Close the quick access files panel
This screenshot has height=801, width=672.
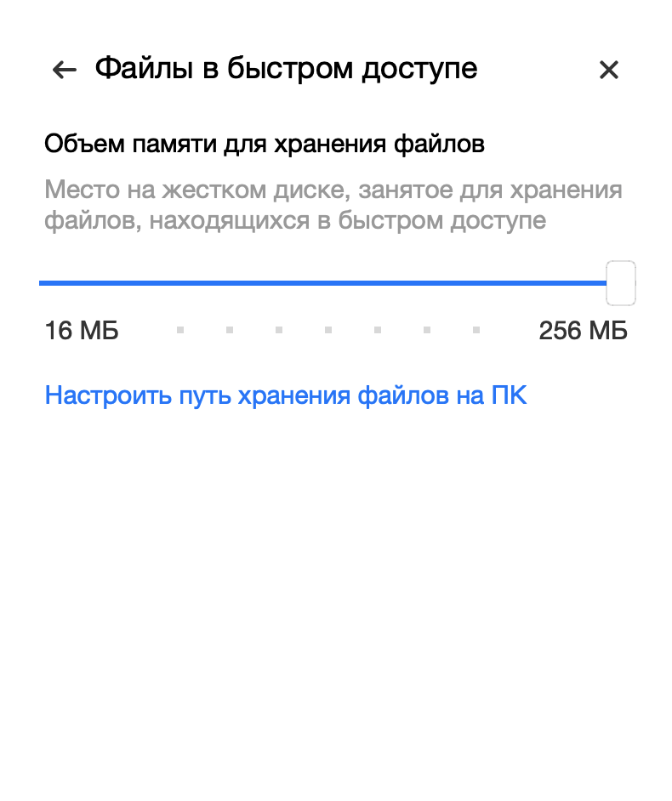[609, 70]
